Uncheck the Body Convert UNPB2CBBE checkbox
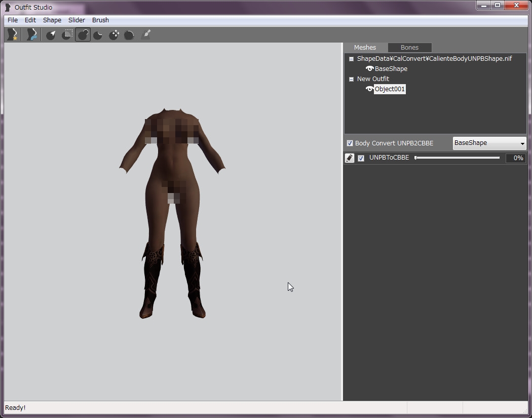 (x=350, y=143)
